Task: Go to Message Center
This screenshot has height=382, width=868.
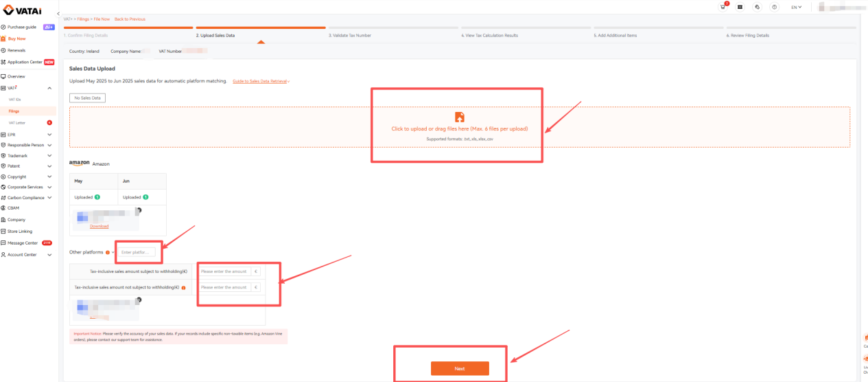Action: coord(23,243)
